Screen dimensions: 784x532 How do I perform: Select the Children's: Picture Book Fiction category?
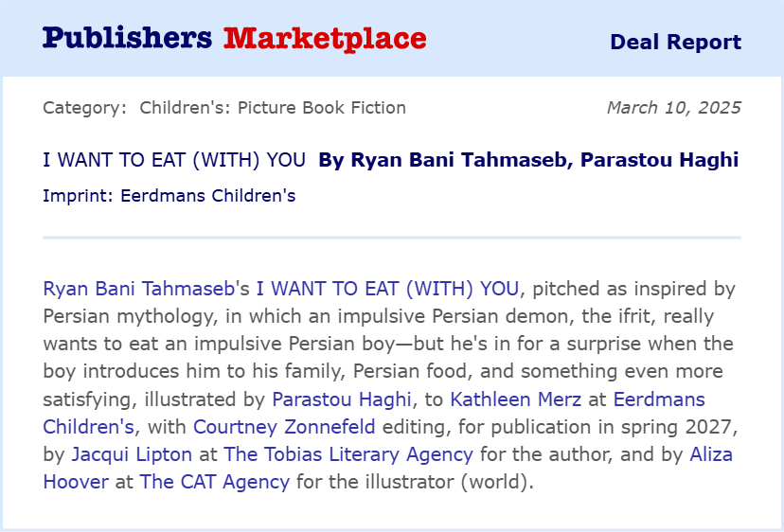point(273,108)
